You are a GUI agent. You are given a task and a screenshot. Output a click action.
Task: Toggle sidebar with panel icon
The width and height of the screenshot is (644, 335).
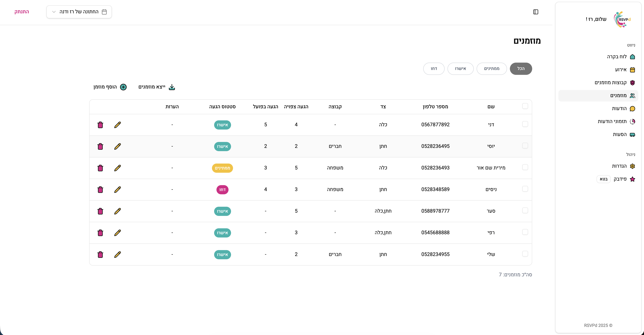point(536,12)
